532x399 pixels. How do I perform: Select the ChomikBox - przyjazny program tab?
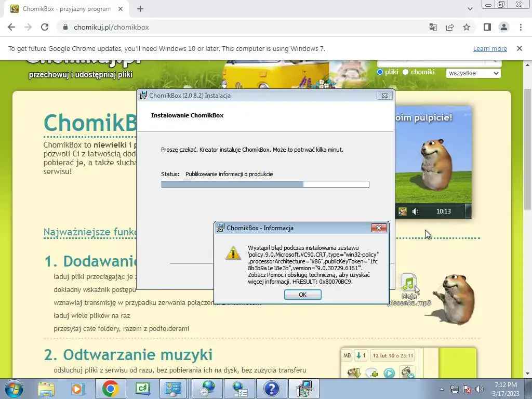click(x=66, y=9)
